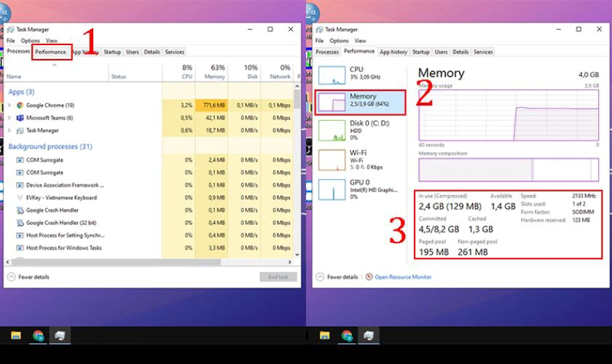
Task: Expand the Task Manager entry under Apps
Action: pyautogui.click(x=9, y=130)
